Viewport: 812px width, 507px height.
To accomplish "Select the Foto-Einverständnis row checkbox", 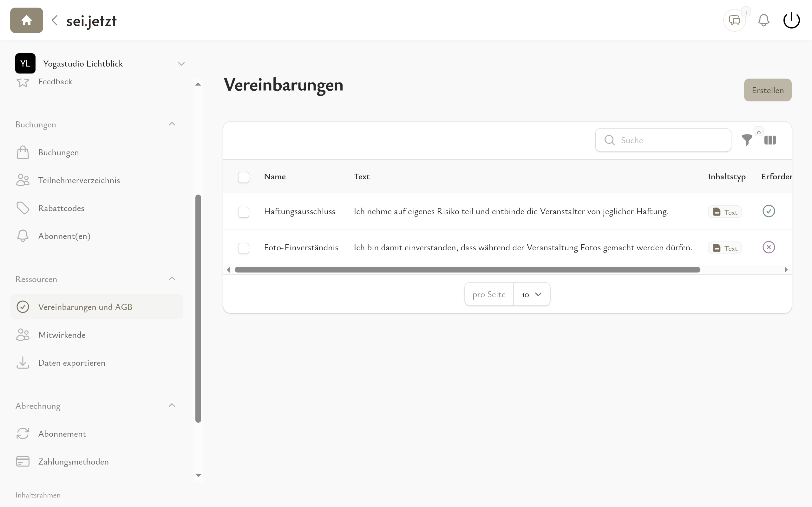I will 243,248.
